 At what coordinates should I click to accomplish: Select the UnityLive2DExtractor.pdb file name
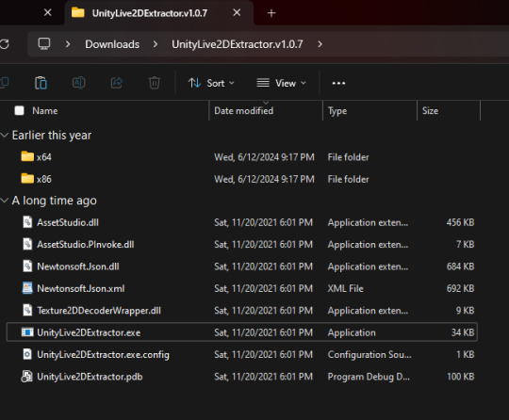pyautogui.click(x=90, y=377)
